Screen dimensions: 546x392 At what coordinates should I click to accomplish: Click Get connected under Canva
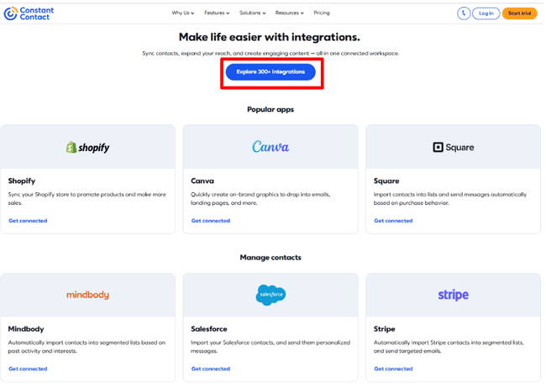pyautogui.click(x=212, y=222)
